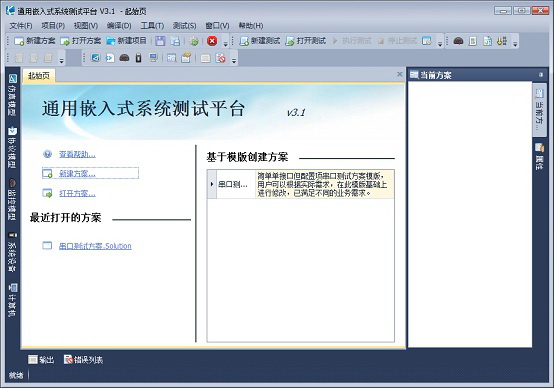Open the 仿真模型 side panel tab
This screenshot has height=388, width=554.
(x=12, y=95)
